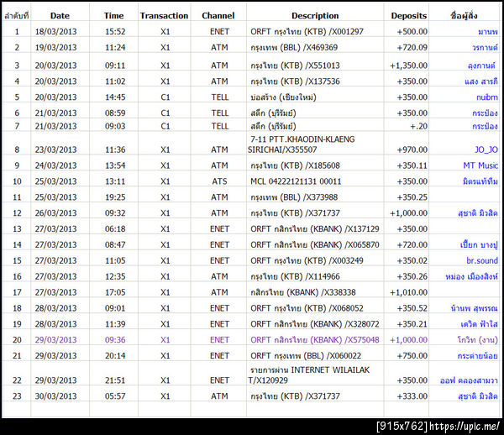Click the time 20:14 cell
504x435 pixels.
coord(115,356)
